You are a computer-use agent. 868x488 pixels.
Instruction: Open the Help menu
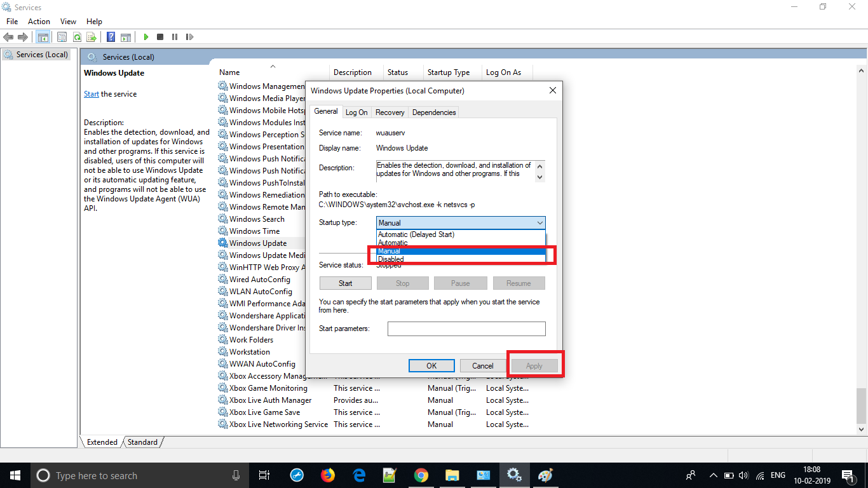pos(94,22)
